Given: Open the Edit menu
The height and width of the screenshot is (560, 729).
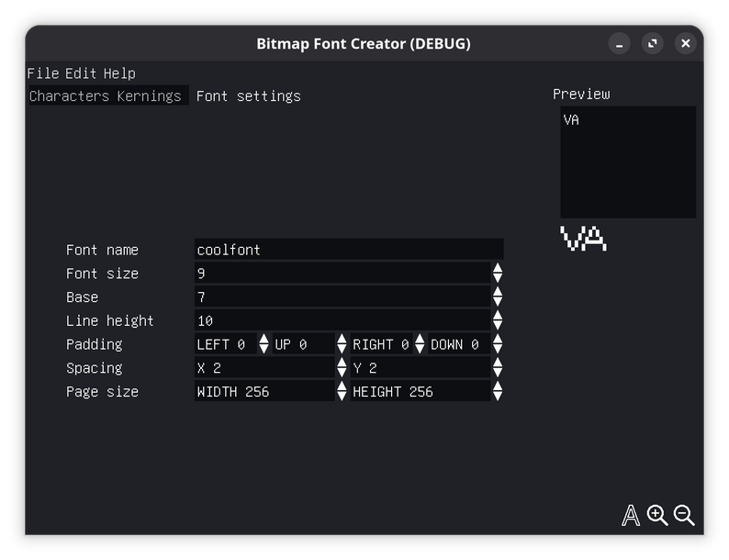Looking at the screenshot, I should pos(81,73).
